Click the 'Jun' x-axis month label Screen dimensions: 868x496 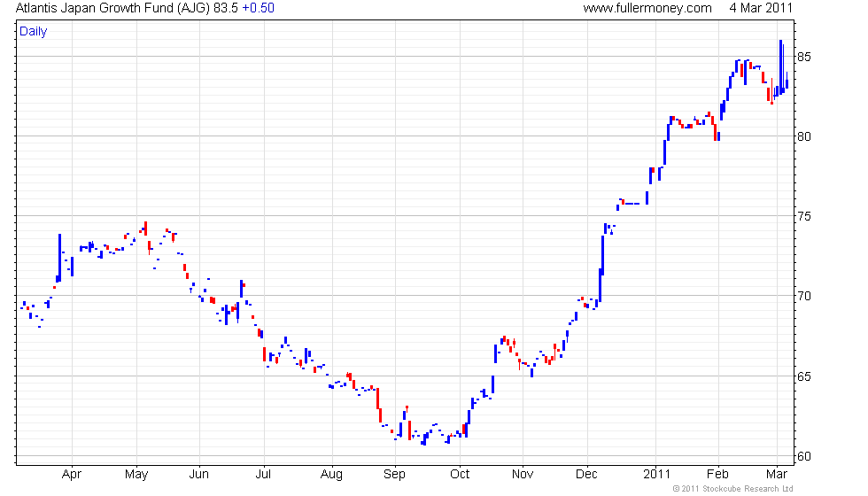point(198,475)
